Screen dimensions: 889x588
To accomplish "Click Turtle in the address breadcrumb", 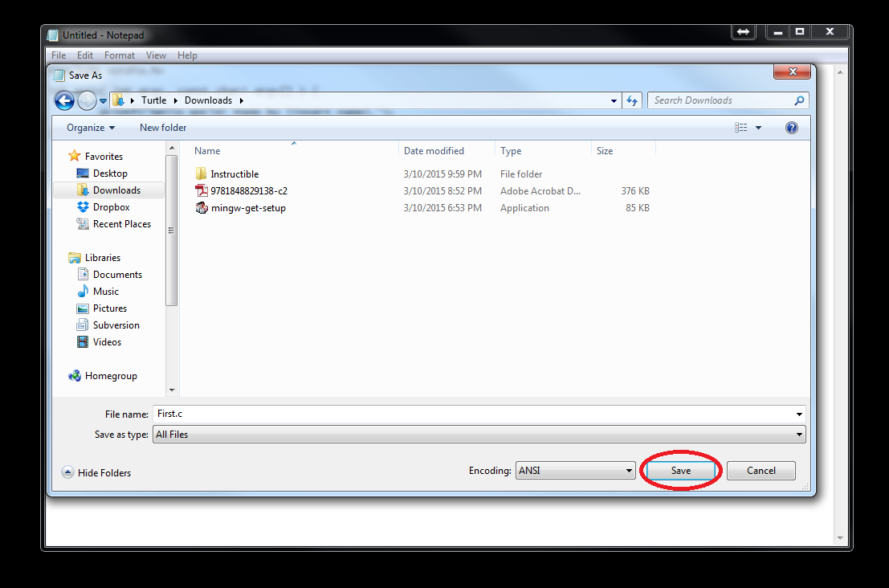I will click(x=153, y=100).
